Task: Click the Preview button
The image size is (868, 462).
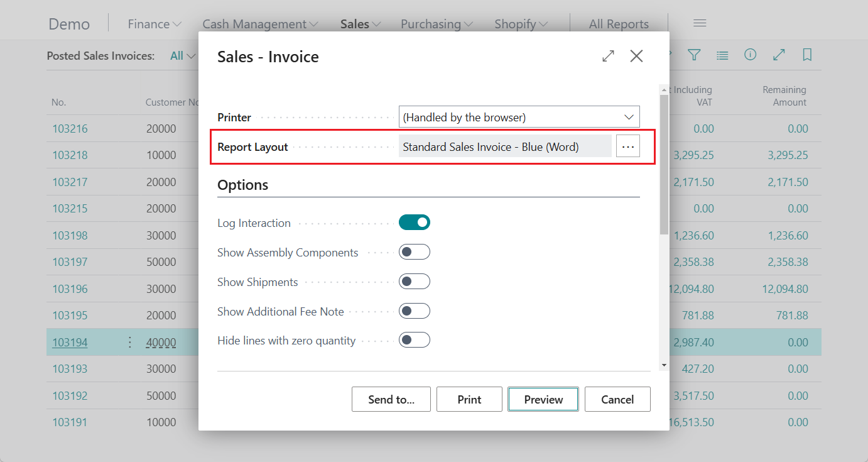Action: [543, 399]
